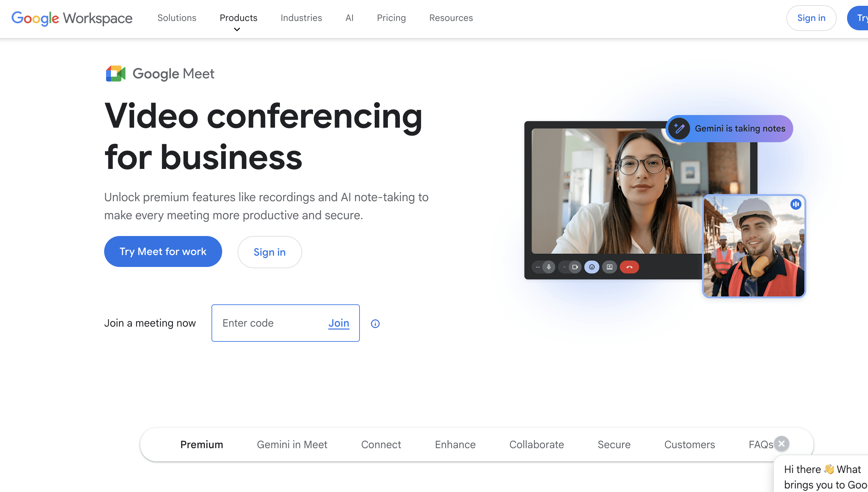Mute the microphone in the meeting preview
The width and height of the screenshot is (868, 492).
[x=548, y=267]
